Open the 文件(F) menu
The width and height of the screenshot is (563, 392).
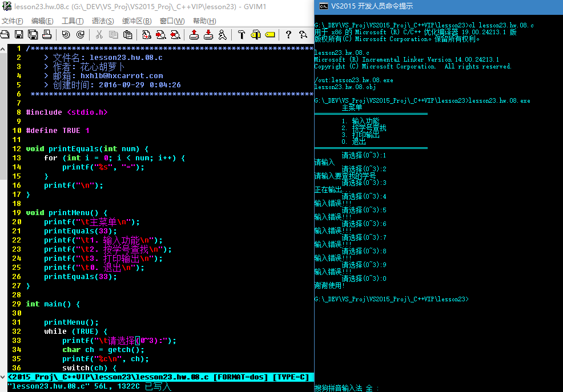tap(12, 21)
